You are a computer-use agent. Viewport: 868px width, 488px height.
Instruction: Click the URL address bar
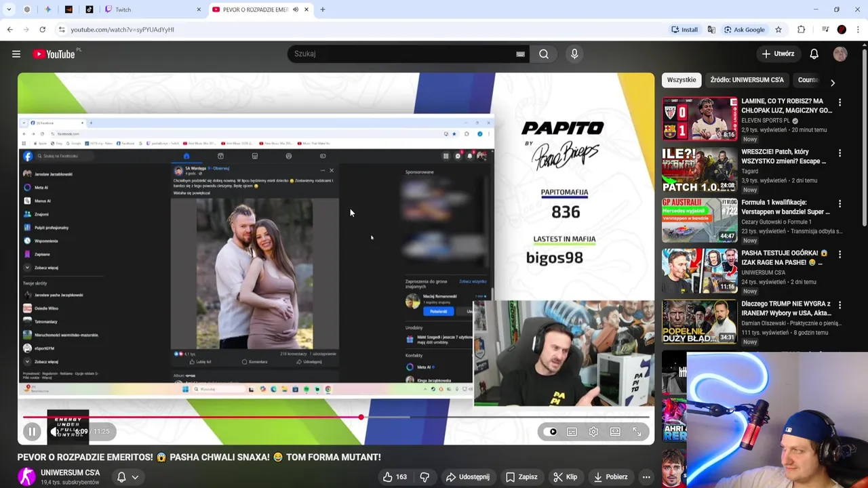point(359,30)
